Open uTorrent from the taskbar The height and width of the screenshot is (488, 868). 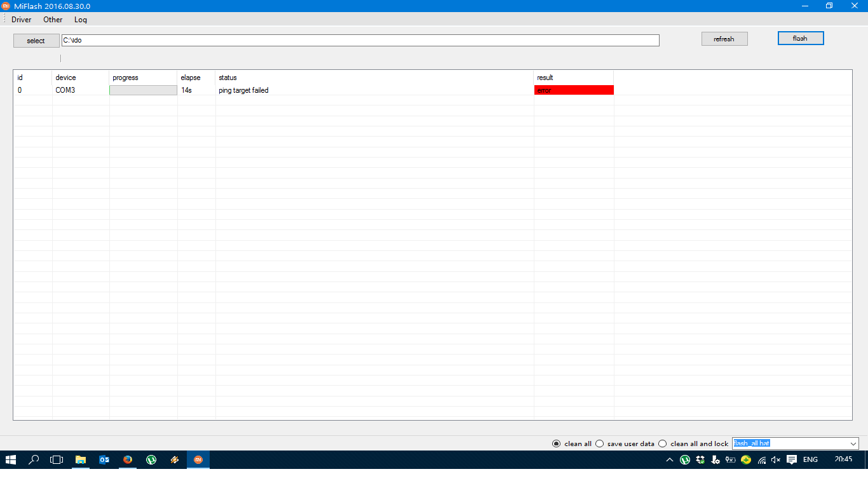[x=151, y=459]
